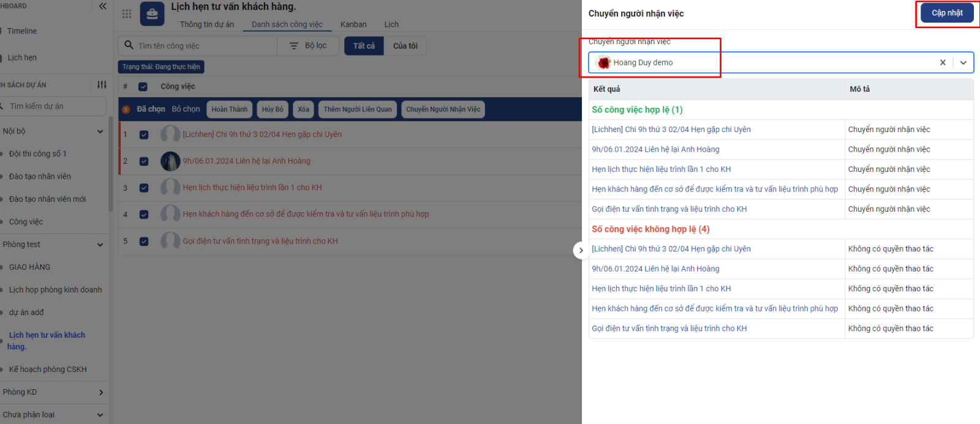Screen dimensions: 980x424
Task: Clear selected assignee with the X icon
Action: tap(943, 62)
